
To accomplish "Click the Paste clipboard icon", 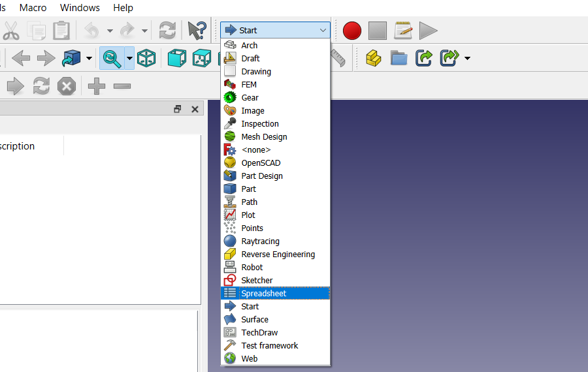I will [x=61, y=31].
